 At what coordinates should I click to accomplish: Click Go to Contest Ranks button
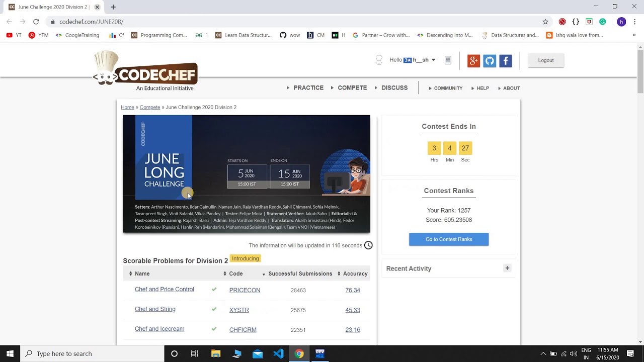pyautogui.click(x=449, y=239)
